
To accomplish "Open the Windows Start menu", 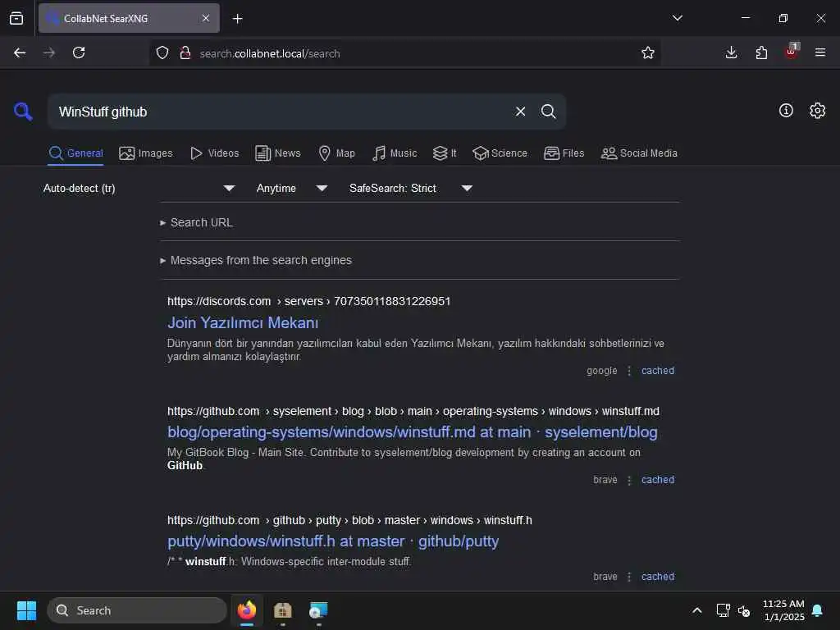I will click(x=26, y=610).
